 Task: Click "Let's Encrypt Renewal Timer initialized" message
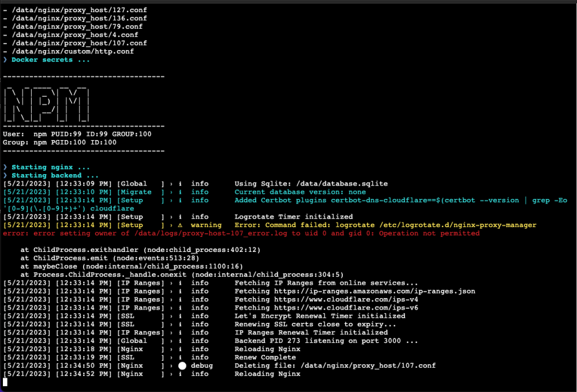point(320,316)
